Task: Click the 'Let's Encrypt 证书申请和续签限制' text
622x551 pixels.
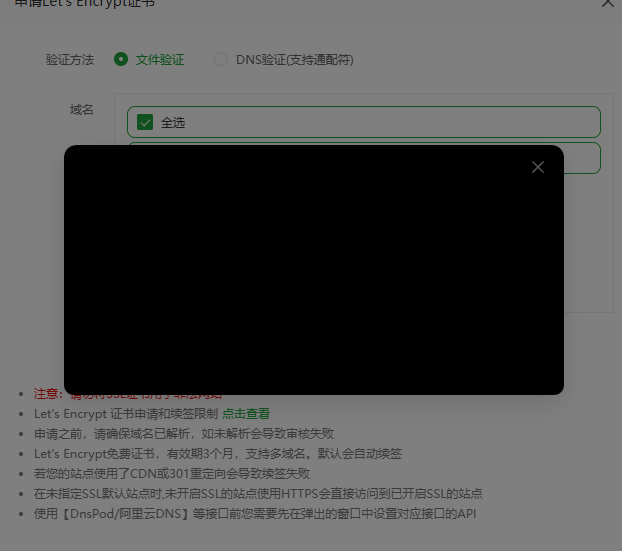Action: pyautogui.click(x=126, y=414)
